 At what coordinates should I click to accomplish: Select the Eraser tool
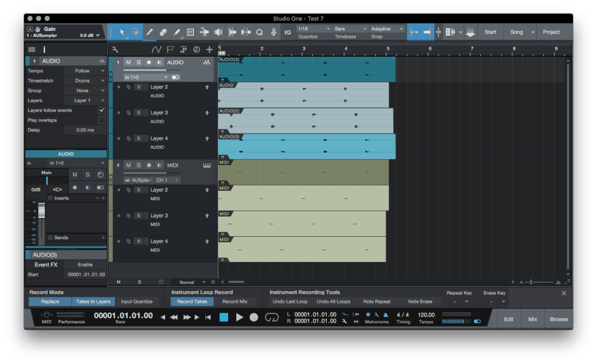[x=163, y=32]
